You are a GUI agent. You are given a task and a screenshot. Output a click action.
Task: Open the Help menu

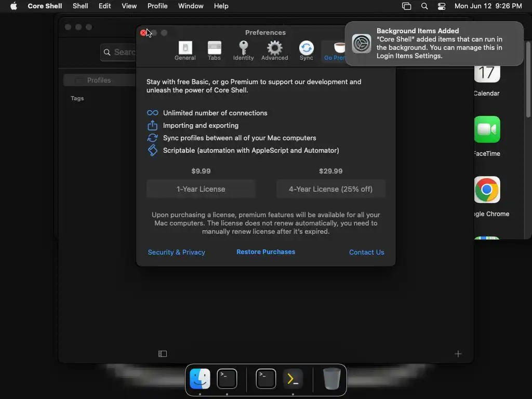pos(221,6)
